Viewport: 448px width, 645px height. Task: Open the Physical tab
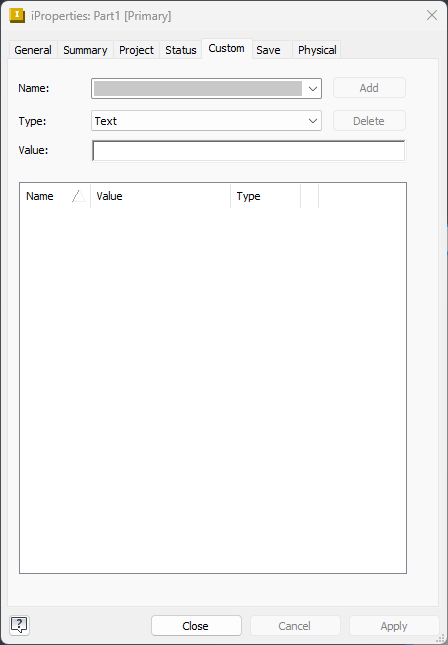coord(317,50)
